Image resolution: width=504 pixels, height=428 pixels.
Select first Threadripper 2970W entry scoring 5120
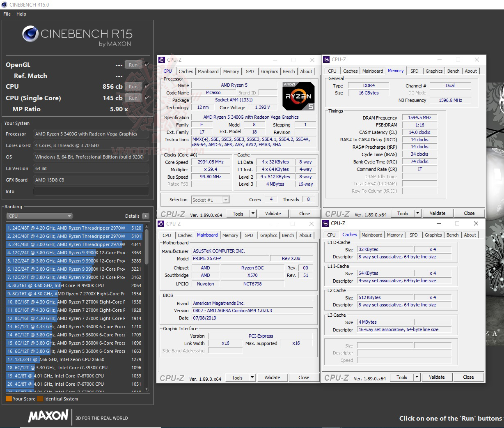(74, 228)
